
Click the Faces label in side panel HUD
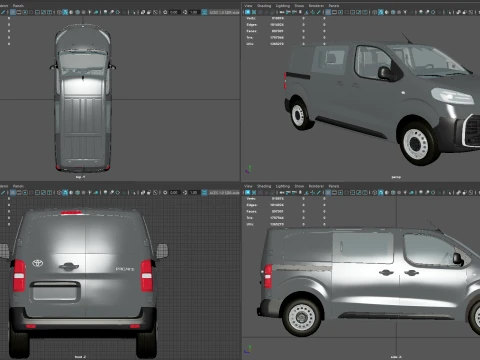251,211
